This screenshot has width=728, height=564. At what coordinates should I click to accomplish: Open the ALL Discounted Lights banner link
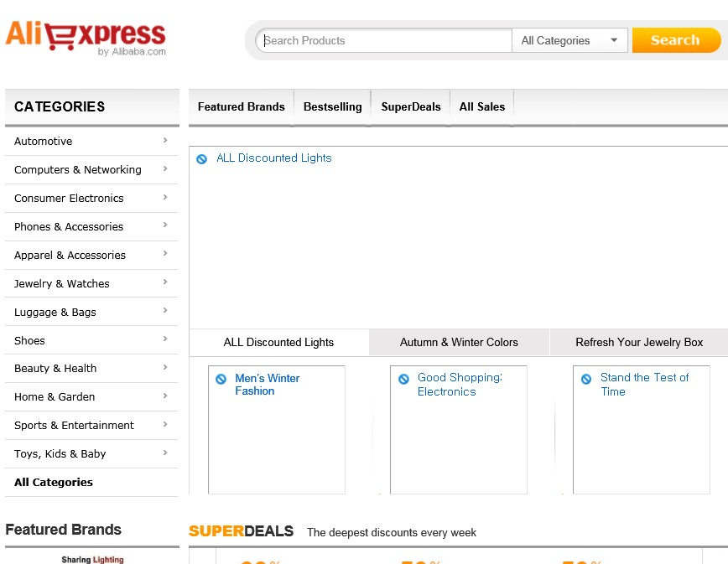click(274, 158)
